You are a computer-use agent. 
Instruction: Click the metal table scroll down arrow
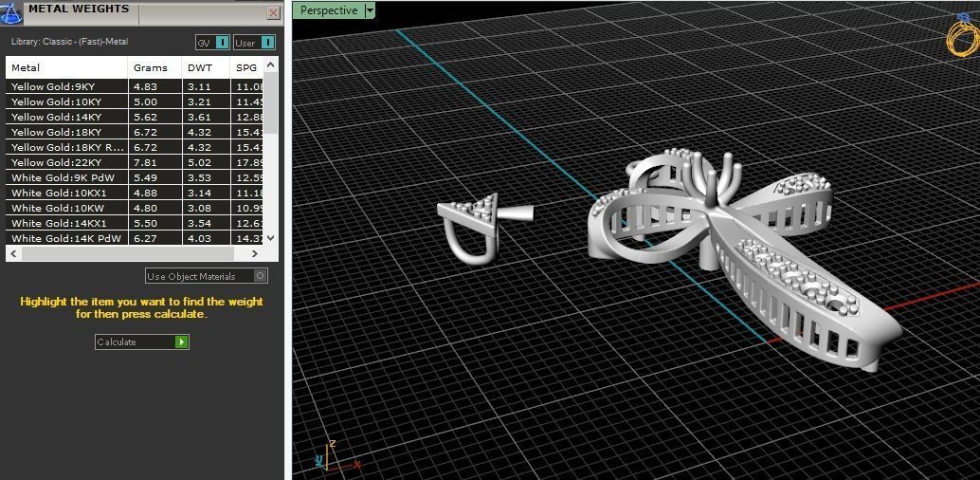(x=271, y=238)
